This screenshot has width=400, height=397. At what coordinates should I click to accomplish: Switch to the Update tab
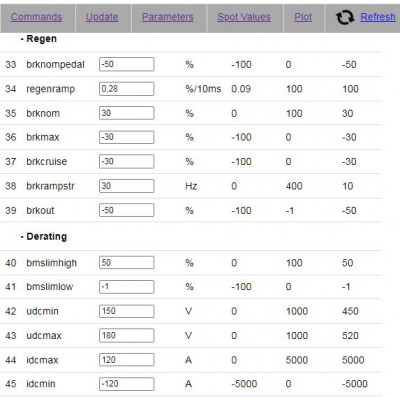tap(102, 17)
